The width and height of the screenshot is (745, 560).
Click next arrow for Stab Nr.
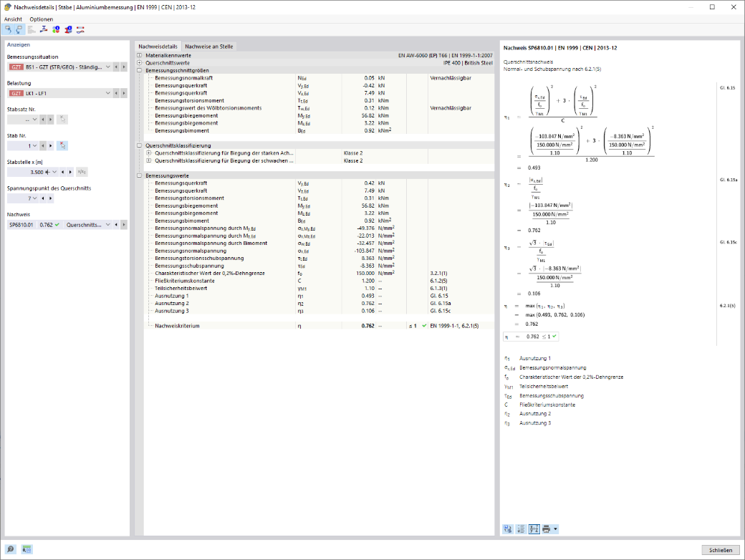tap(51, 146)
